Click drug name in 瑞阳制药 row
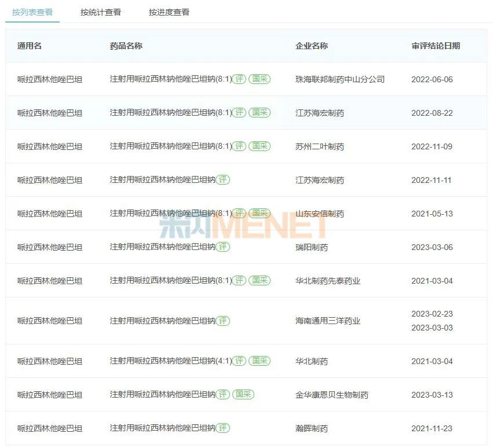This screenshot has width=493, height=448. click(x=163, y=247)
